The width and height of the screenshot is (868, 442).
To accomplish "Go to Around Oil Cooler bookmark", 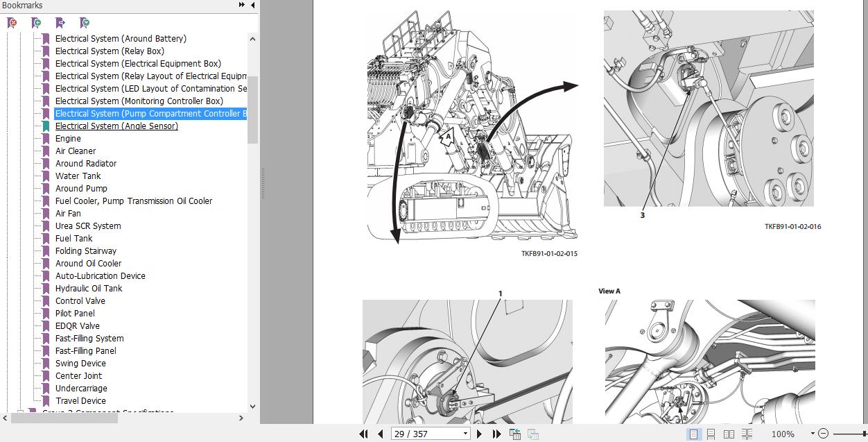I will point(88,263).
